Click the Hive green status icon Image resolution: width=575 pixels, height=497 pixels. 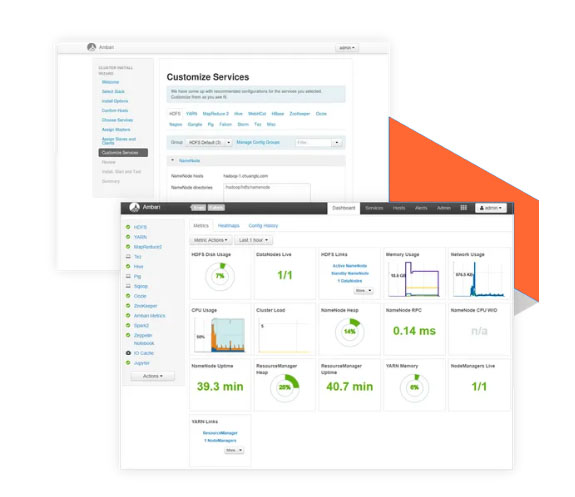pos(128,266)
